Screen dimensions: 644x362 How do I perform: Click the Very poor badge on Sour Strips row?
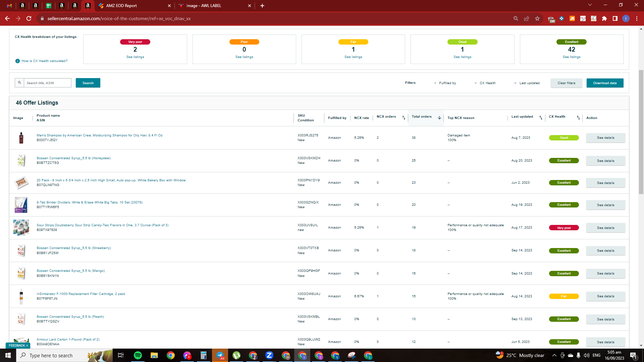click(x=564, y=228)
